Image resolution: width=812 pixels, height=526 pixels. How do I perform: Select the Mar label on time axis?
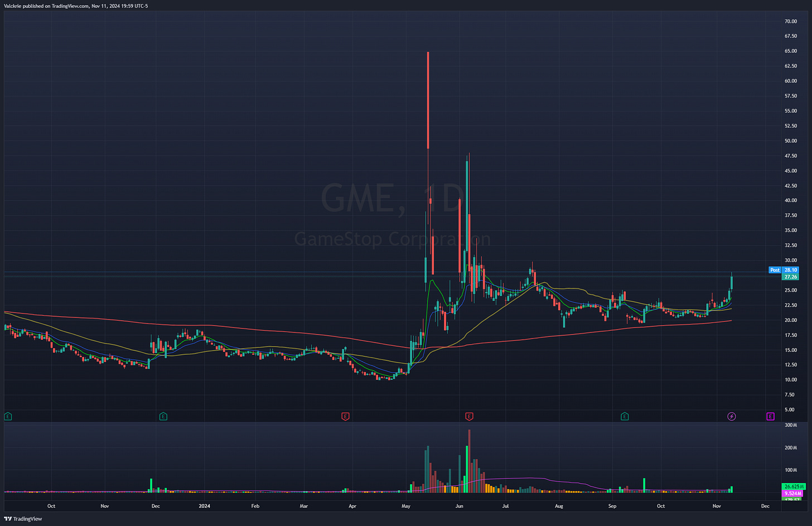pos(303,506)
